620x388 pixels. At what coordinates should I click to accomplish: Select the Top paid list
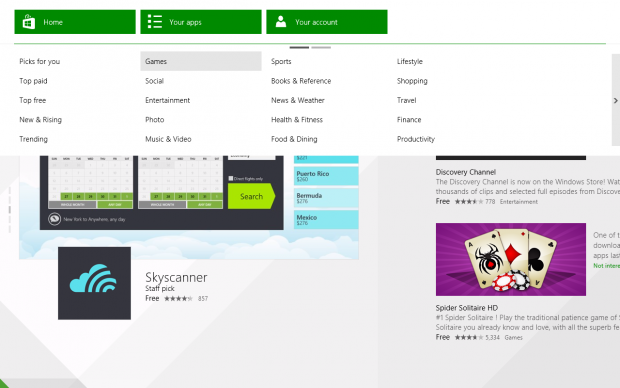coord(33,81)
